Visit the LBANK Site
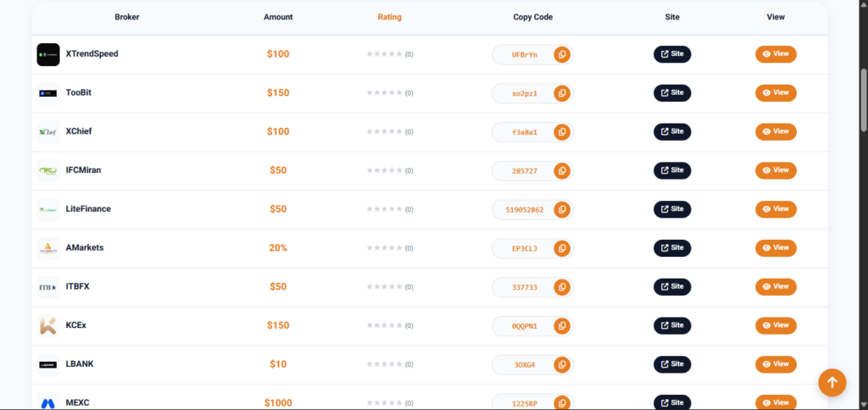Image resolution: width=868 pixels, height=410 pixels. pyautogui.click(x=672, y=364)
